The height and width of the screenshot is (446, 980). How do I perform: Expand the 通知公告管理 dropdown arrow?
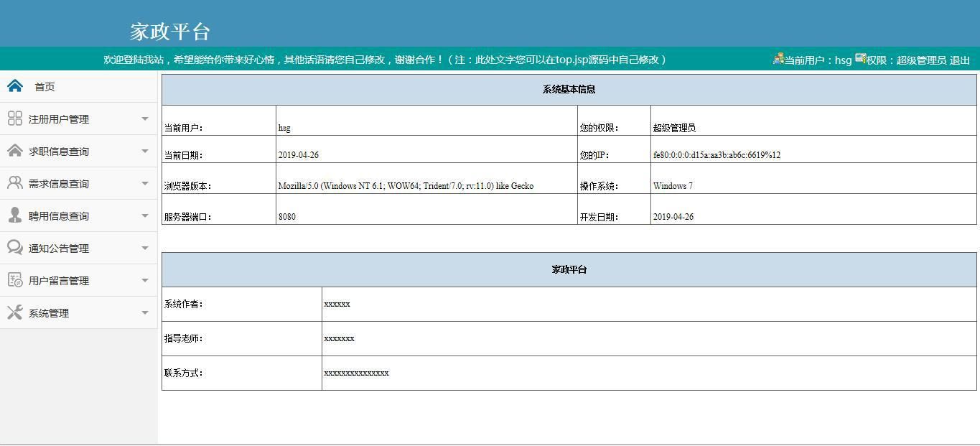pyautogui.click(x=145, y=248)
